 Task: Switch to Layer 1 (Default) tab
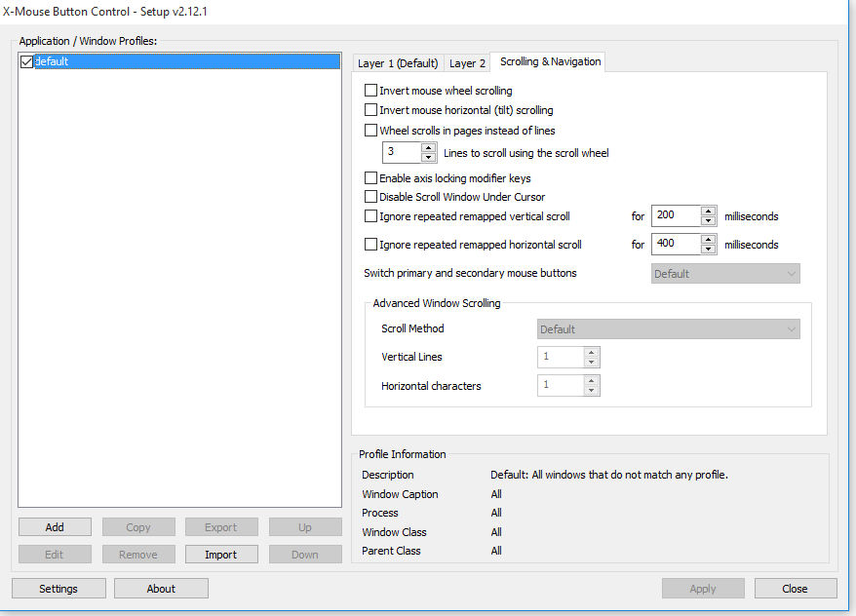398,63
